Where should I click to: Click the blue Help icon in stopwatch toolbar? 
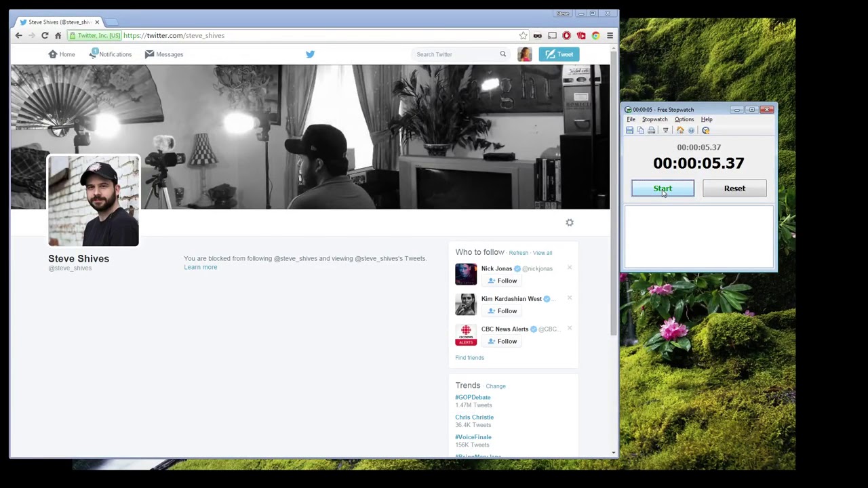[691, 130]
